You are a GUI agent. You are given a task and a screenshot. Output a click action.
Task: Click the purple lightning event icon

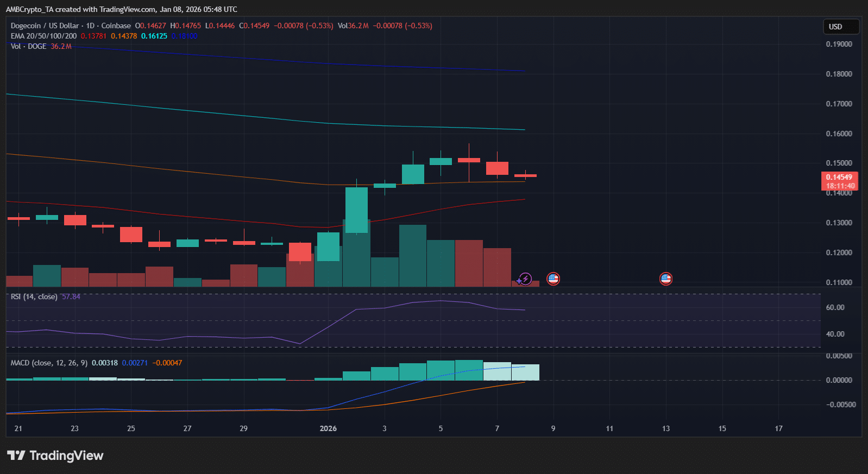point(525,279)
